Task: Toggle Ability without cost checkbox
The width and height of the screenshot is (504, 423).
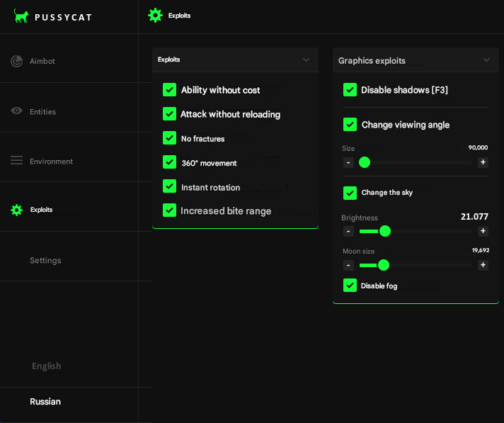Action: click(169, 90)
